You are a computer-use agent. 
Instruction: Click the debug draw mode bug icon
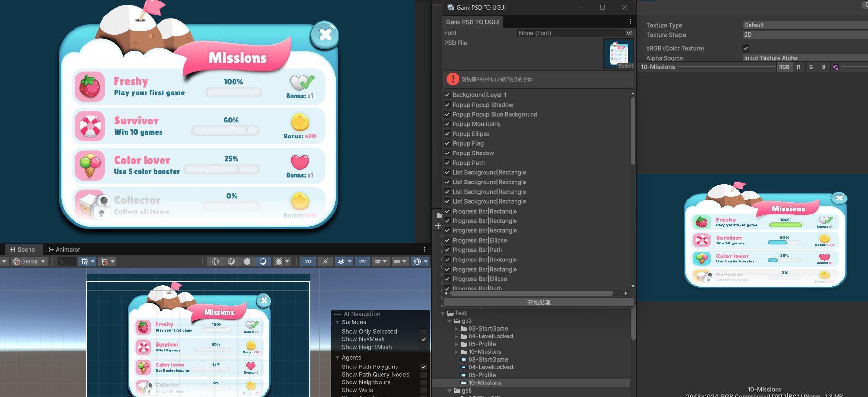click(279, 261)
